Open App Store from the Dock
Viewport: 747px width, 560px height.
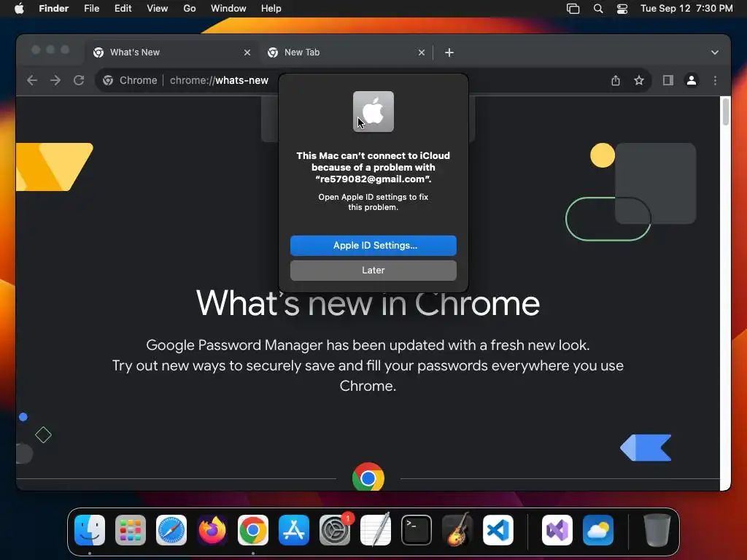click(x=294, y=530)
